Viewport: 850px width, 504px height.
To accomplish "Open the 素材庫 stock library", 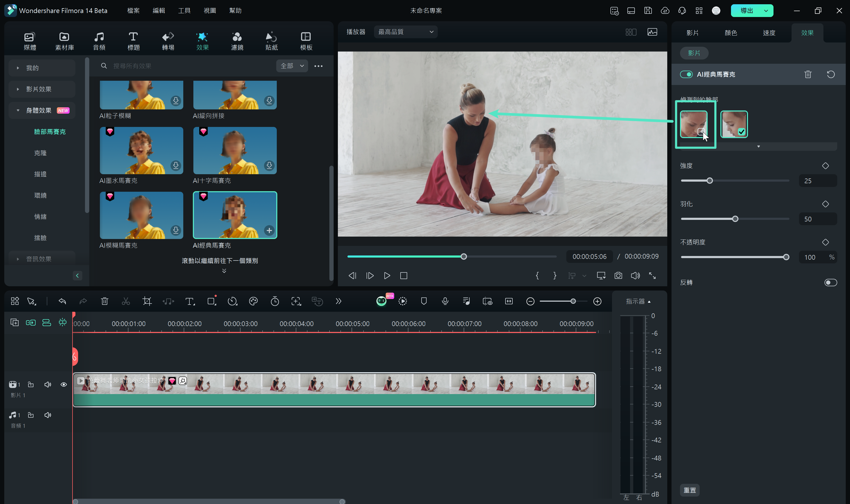I will pyautogui.click(x=64, y=41).
